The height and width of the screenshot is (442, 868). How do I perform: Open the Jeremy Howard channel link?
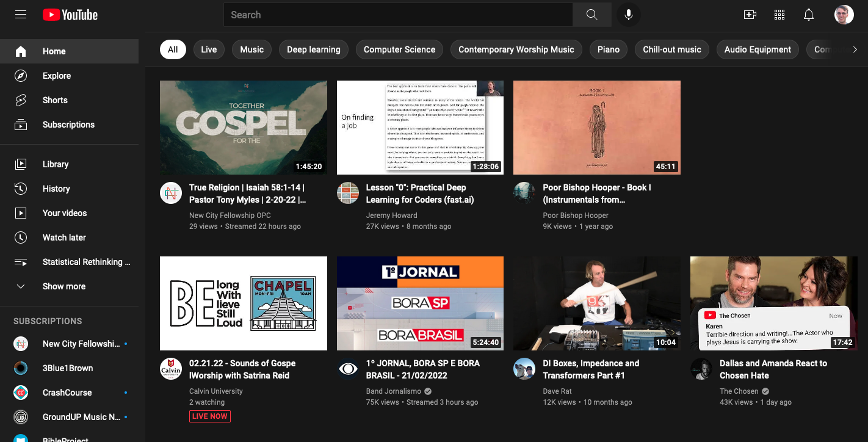[391, 216]
